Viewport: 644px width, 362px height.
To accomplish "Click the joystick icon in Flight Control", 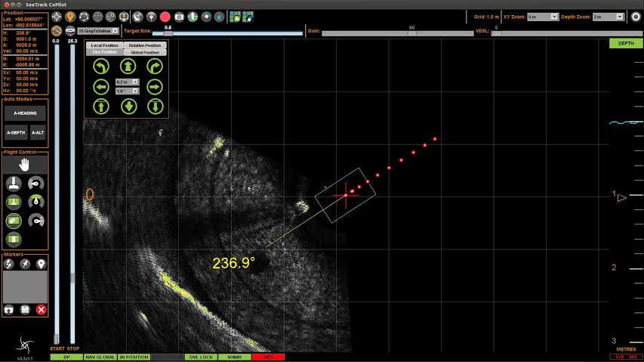I will pyautogui.click(x=14, y=183).
